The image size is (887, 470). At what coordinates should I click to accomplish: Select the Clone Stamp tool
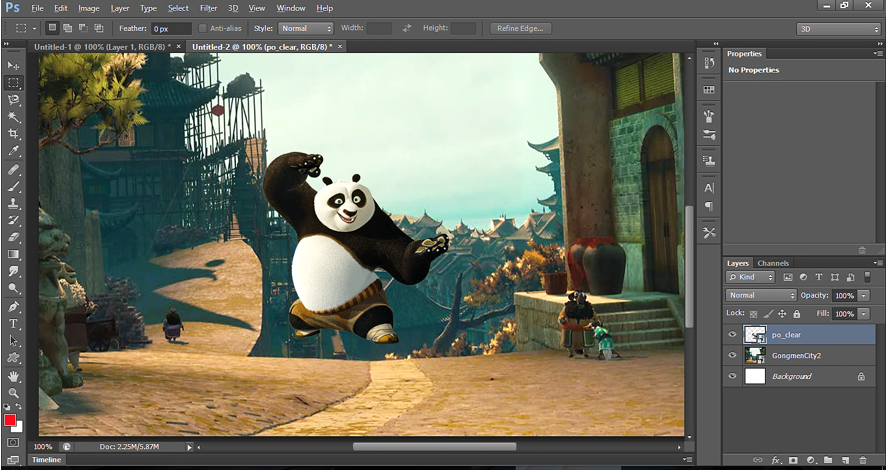point(14,204)
